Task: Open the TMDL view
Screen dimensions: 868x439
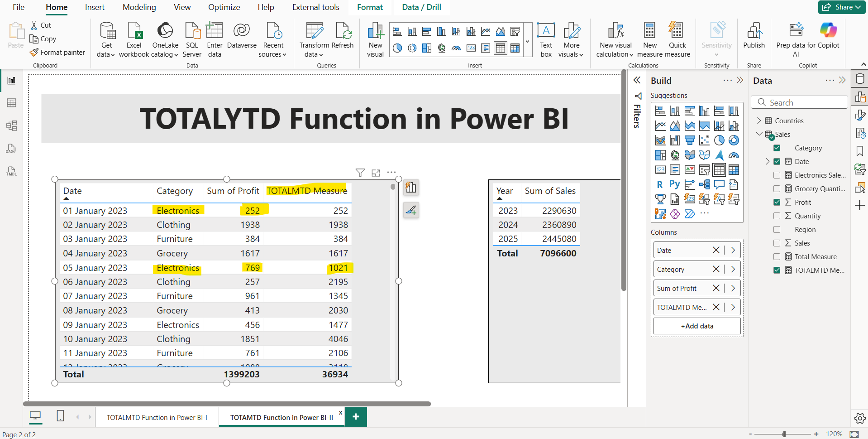Action: [x=11, y=171]
